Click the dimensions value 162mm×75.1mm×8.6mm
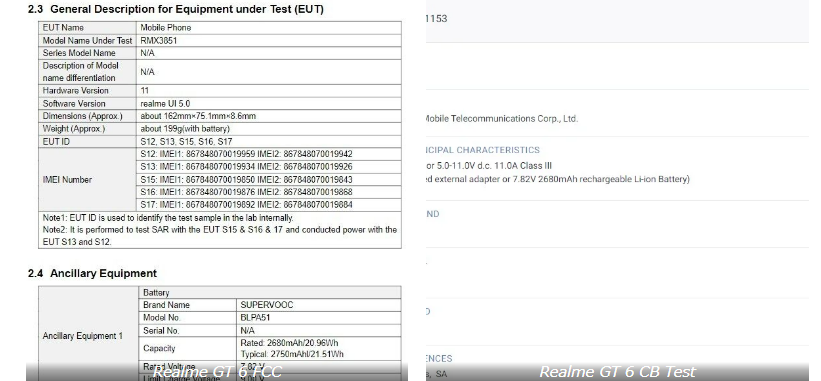The width and height of the screenshot is (821, 381). [x=198, y=116]
